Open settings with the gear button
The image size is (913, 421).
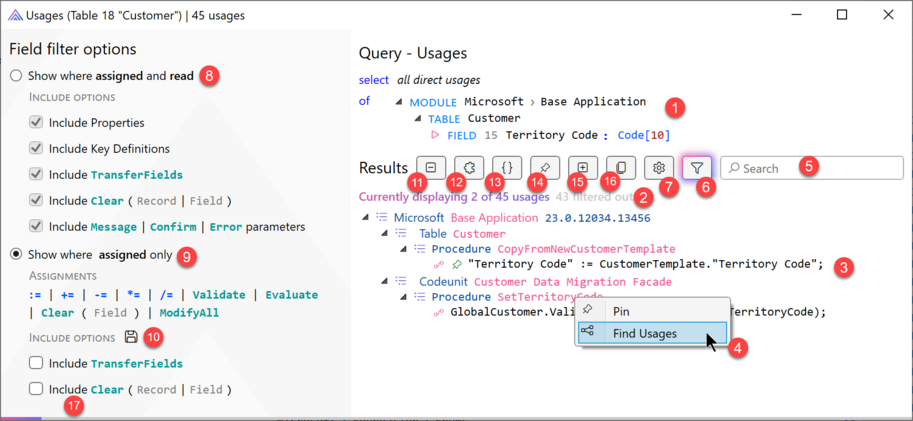[659, 168]
